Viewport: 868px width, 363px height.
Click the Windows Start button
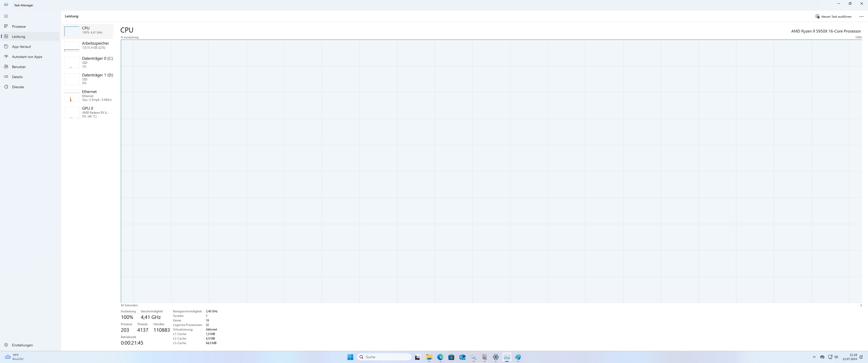[x=350, y=357]
